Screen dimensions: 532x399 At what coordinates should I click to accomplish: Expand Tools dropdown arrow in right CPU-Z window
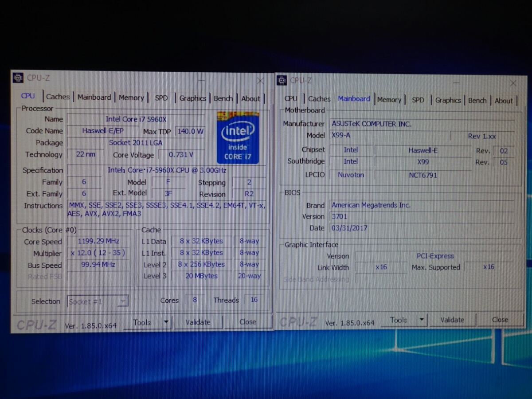click(422, 320)
